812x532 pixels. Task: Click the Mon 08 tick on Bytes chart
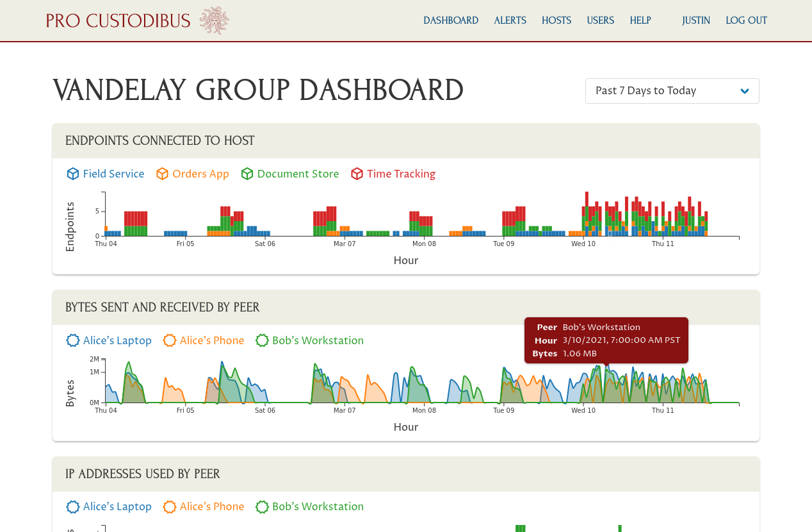[424, 410]
